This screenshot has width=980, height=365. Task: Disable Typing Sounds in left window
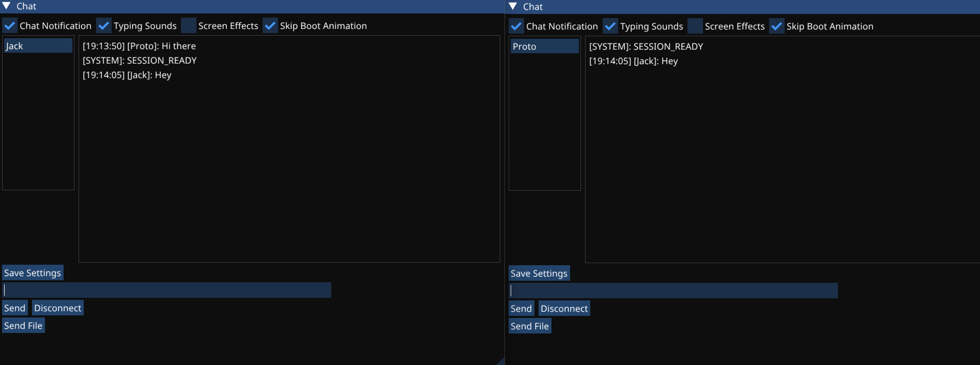coord(104,26)
